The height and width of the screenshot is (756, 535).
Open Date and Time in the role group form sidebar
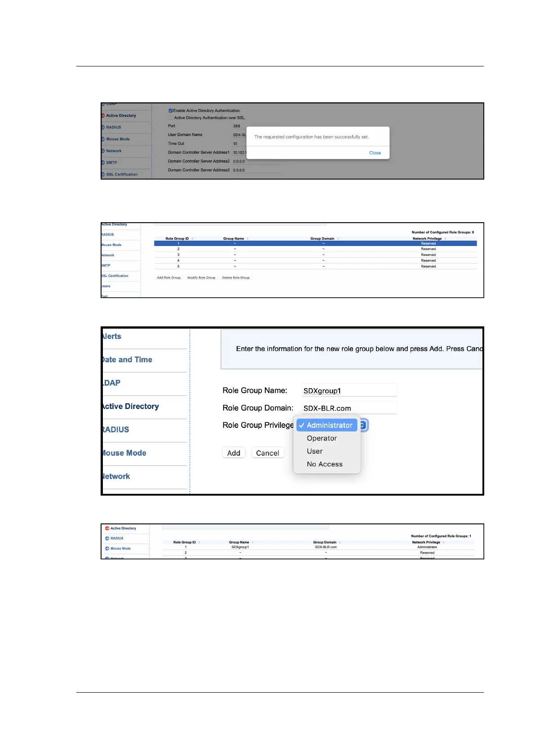click(128, 360)
